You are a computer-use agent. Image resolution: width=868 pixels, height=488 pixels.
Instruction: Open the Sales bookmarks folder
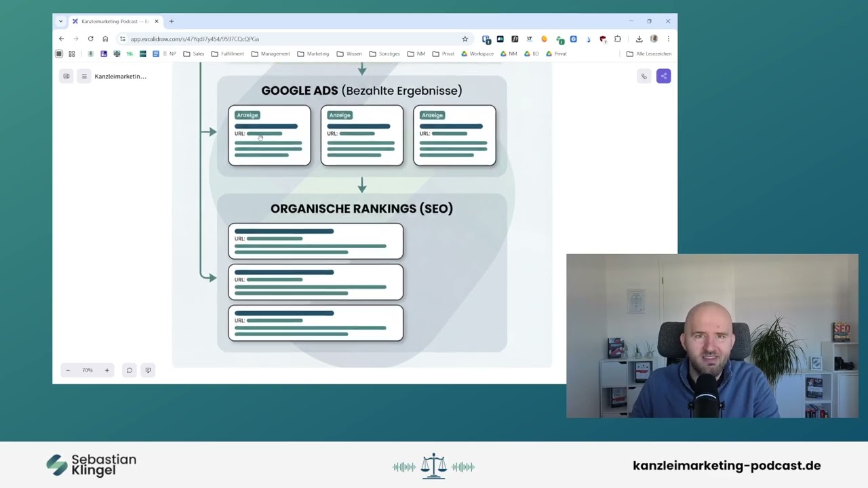pos(193,54)
